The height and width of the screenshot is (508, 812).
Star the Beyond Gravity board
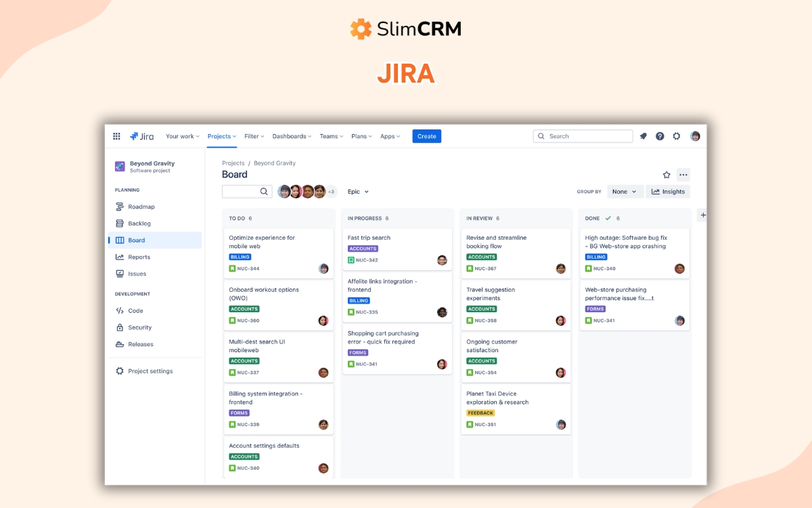667,175
